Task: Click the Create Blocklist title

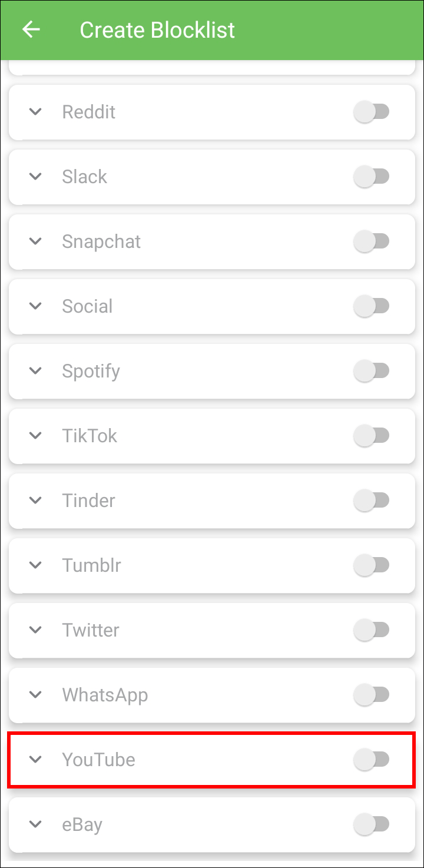Action: tap(157, 29)
